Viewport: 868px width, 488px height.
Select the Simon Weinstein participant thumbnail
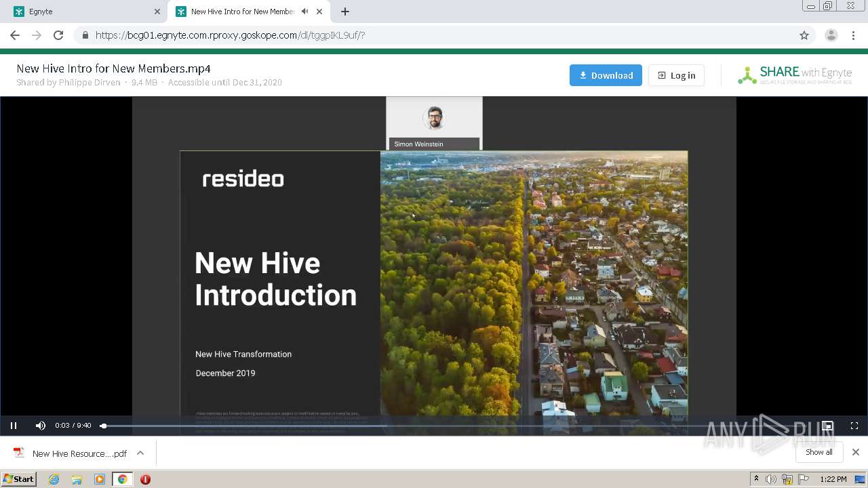(434, 123)
